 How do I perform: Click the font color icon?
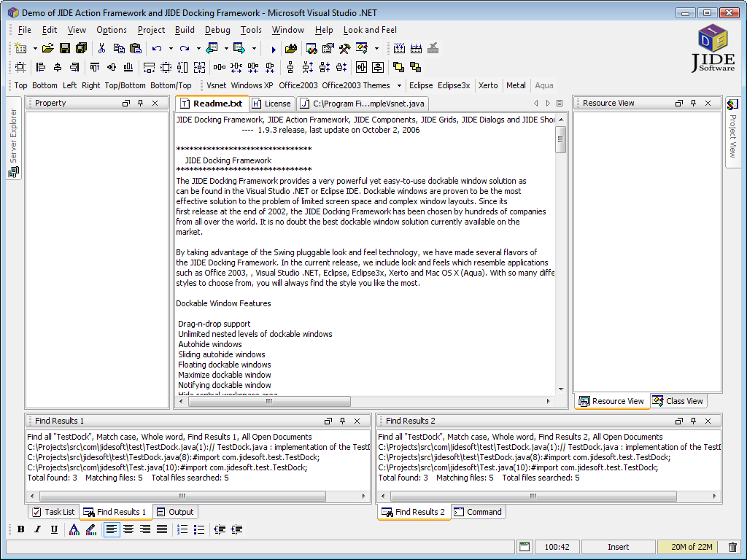click(74, 529)
